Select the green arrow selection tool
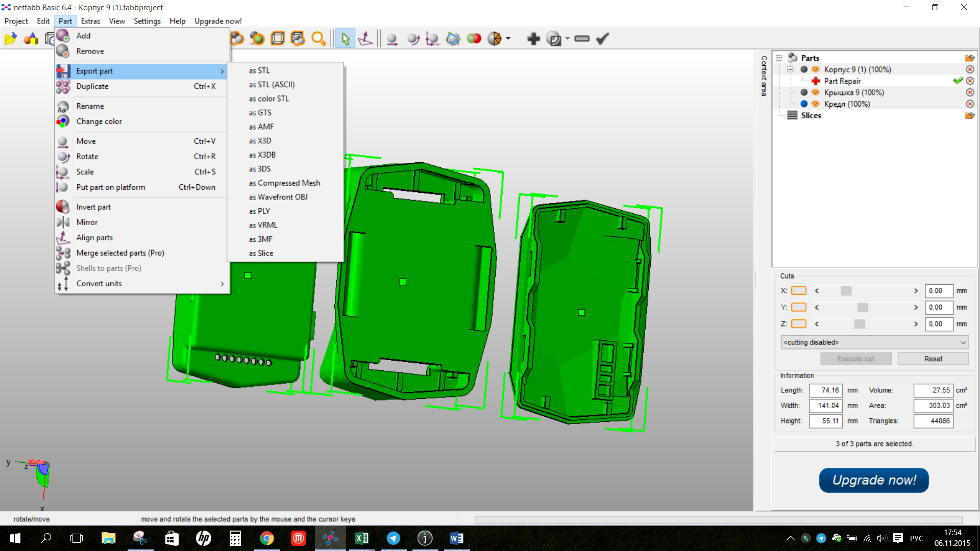Viewport: 980px width, 551px height. tap(345, 38)
